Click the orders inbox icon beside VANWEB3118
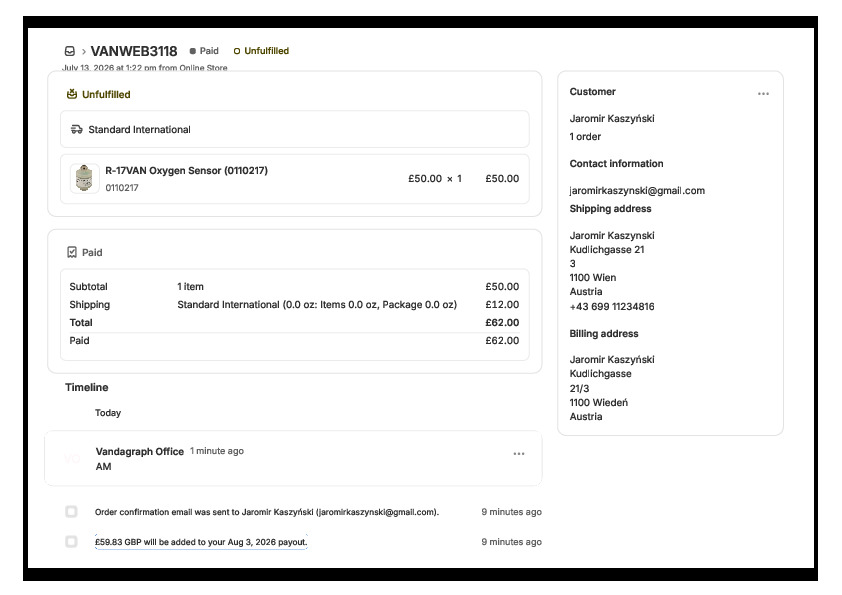Image resolution: width=842 pixels, height=595 pixels. pyautogui.click(x=70, y=51)
